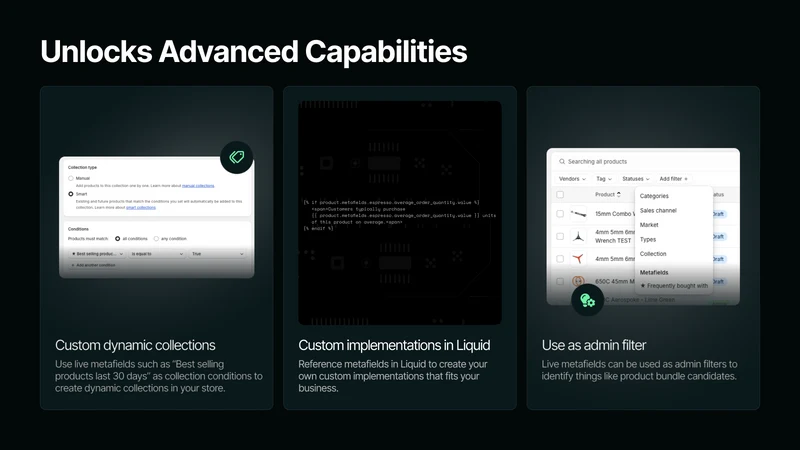Select Types in the filter menu
800x450 pixels.
[648, 239]
